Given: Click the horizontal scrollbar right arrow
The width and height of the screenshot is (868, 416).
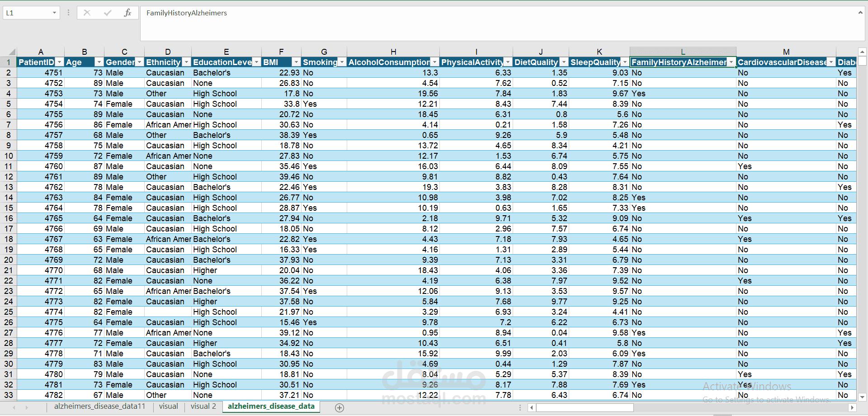Looking at the screenshot, I should 852,407.
